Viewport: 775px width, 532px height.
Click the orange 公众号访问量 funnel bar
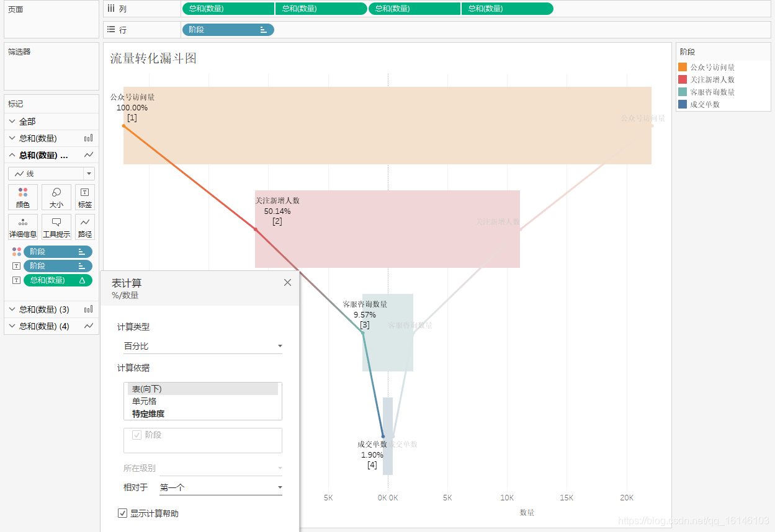[x=387, y=125]
